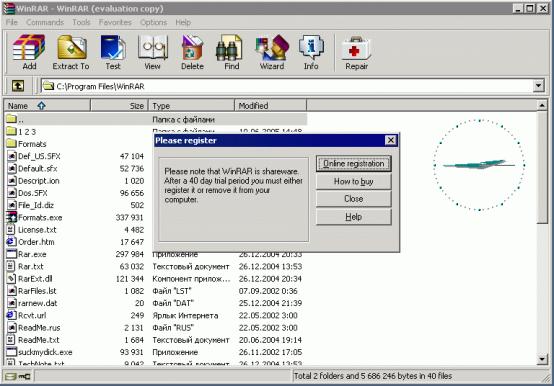The image size is (554, 386).
Task: Select the rarnew.dat file icon
Action: click(12, 303)
